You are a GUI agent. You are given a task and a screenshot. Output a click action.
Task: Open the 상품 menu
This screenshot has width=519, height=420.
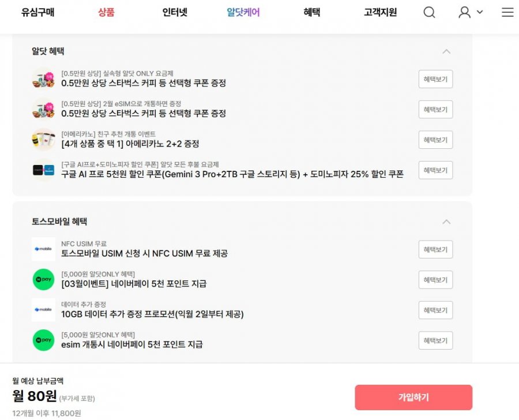pyautogui.click(x=106, y=12)
